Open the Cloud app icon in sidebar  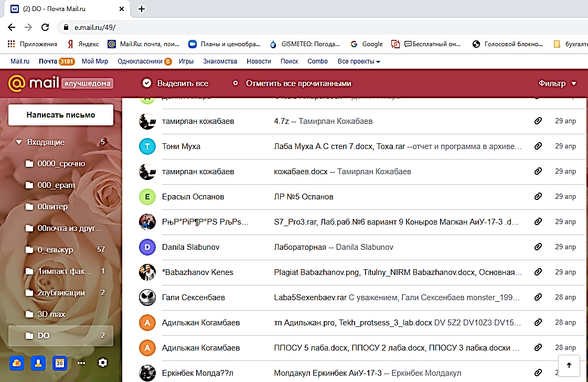point(17,363)
